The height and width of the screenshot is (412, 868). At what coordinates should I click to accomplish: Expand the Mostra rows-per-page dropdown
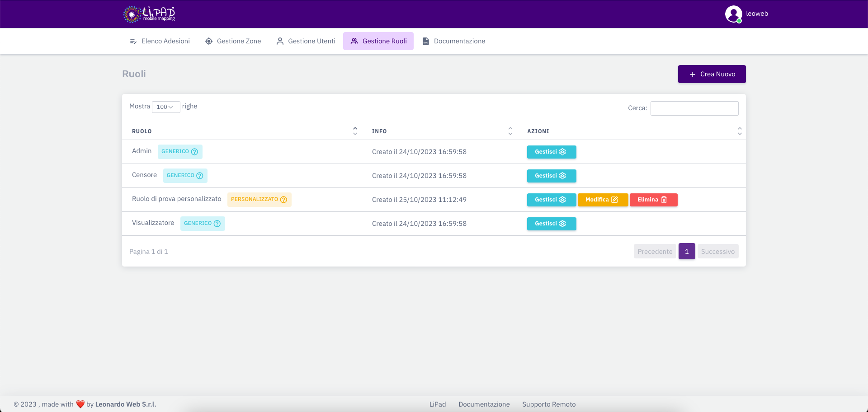click(165, 107)
